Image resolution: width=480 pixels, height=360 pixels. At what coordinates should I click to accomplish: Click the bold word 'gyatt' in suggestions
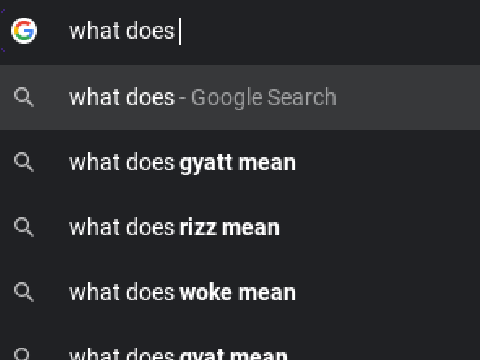(206, 164)
